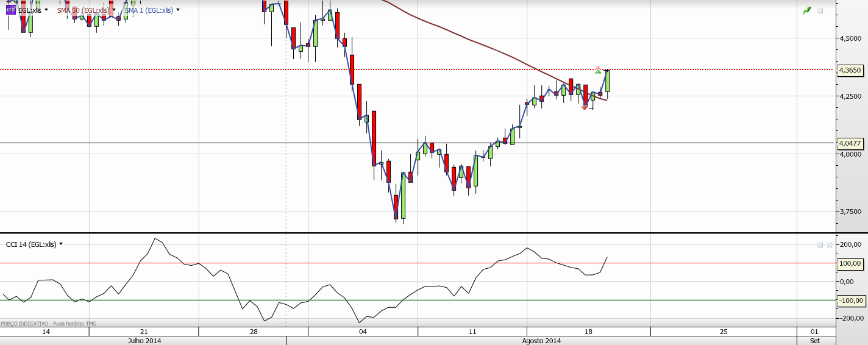Select the 4,0477 horizontal line price label

coord(850,143)
